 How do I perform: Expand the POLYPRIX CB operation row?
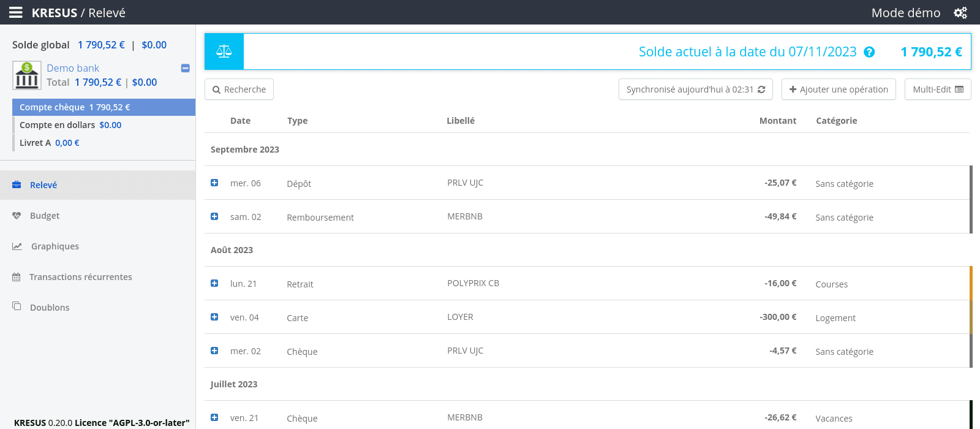214,283
